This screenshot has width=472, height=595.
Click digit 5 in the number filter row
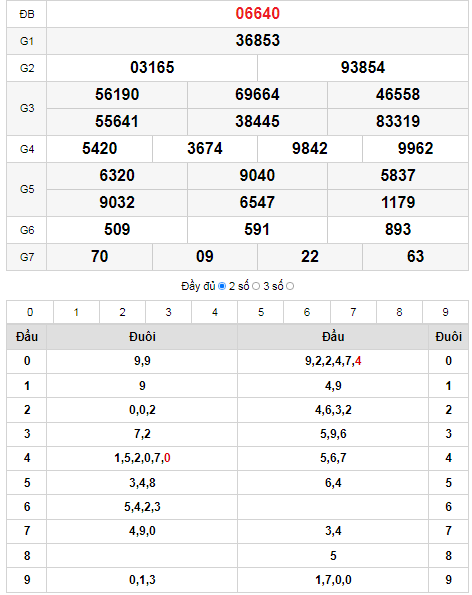pyautogui.click(x=261, y=312)
